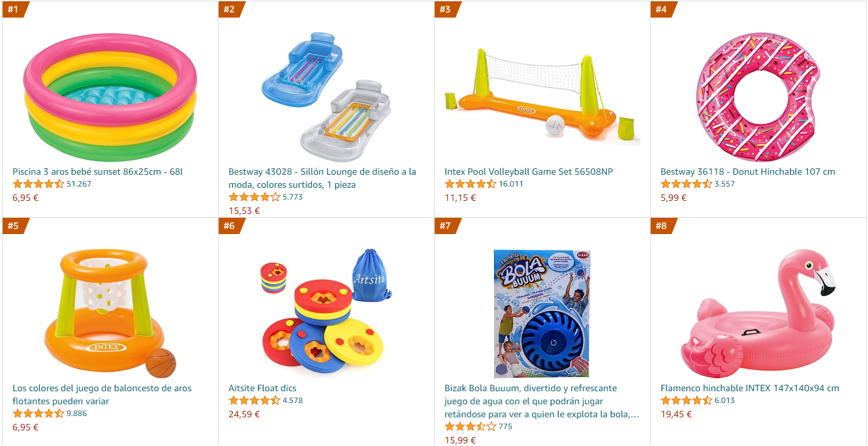The width and height of the screenshot is (868, 446).
Task: Click 'Intex Pool Volleyball Game Set 56508NP' link
Action: click(x=529, y=171)
